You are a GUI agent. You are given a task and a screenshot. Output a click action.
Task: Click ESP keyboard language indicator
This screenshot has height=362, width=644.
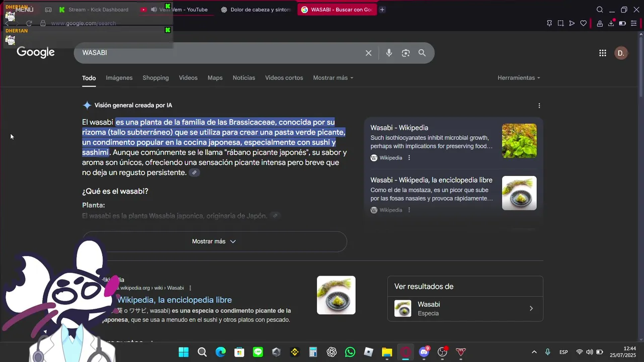[x=563, y=352]
